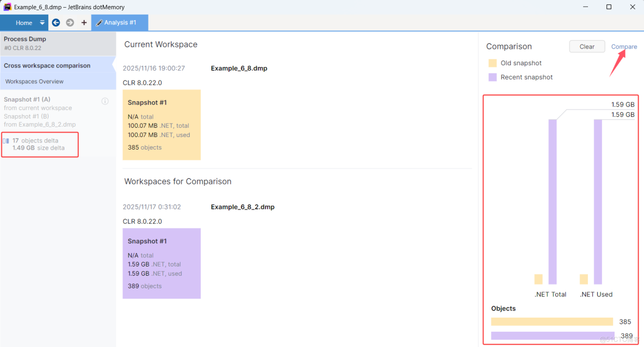
Task: Select Cross workspace comparison in the sidebar
Action: click(47, 65)
